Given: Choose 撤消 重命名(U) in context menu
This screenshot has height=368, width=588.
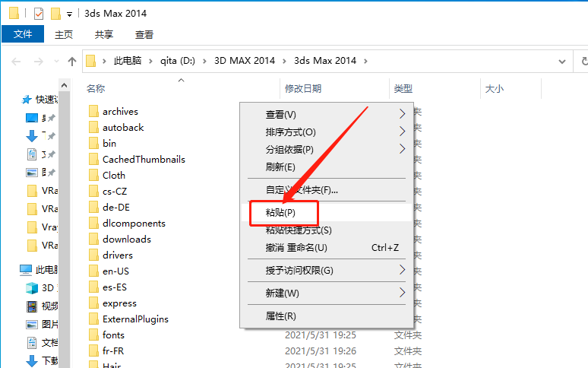Looking at the screenshot, I should tap(327, 248).
